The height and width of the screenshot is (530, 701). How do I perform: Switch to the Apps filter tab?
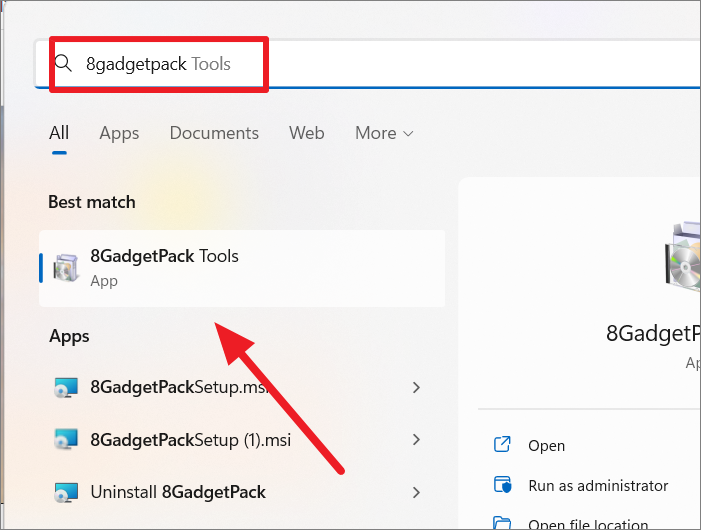(119, 133)
